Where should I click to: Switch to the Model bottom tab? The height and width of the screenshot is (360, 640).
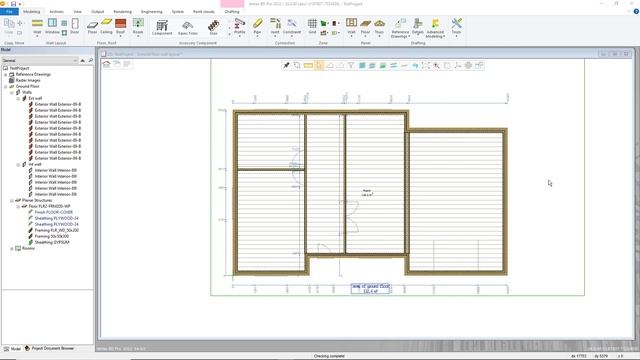point(12,349)
